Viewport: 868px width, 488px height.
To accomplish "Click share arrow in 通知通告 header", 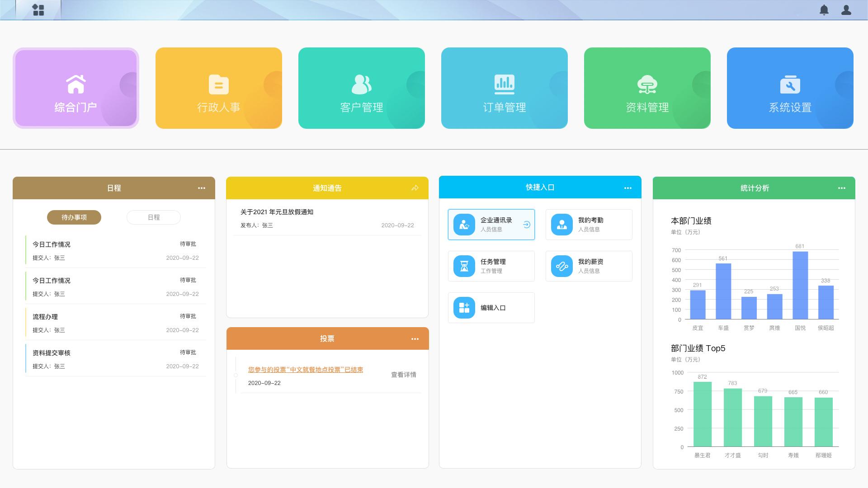I will pyautogui.click(x=415, y=188).
